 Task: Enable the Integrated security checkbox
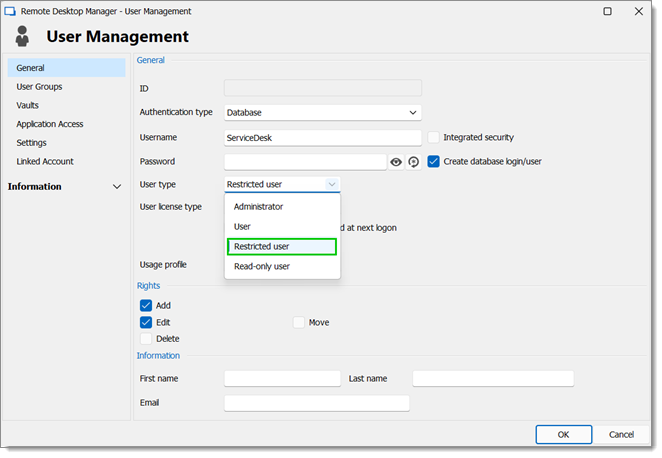click(434, 138)
